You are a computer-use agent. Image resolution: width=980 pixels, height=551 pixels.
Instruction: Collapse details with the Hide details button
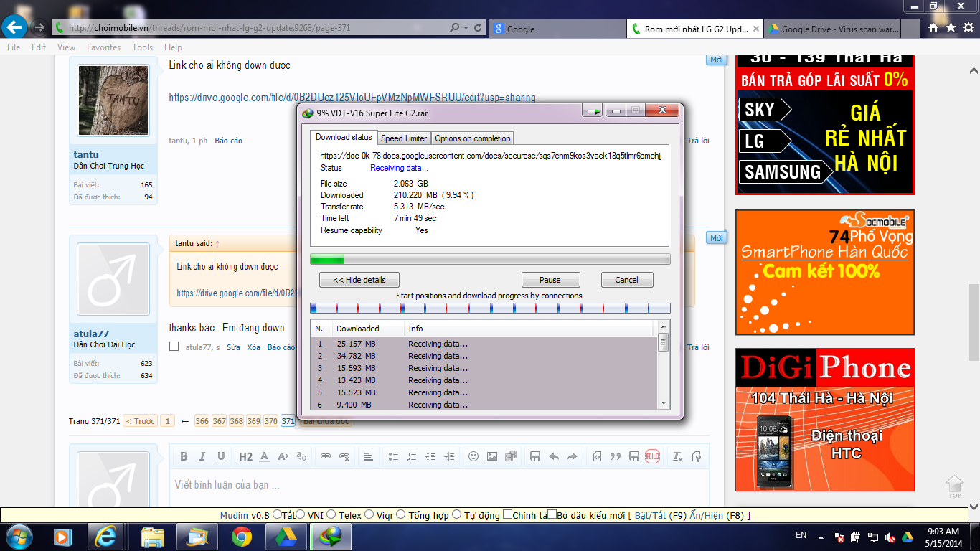[359, 280]
